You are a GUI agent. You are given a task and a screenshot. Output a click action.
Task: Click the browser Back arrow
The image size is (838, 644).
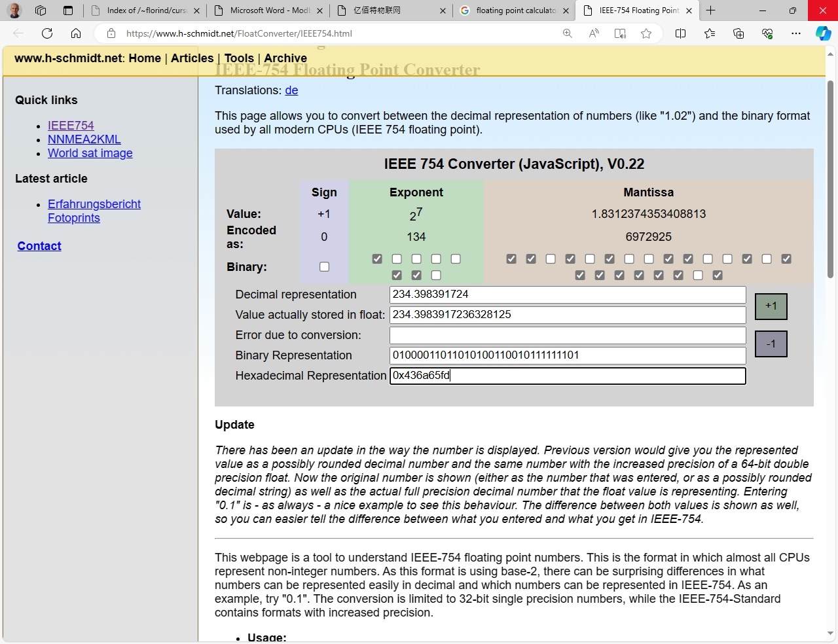pos(18,33)
